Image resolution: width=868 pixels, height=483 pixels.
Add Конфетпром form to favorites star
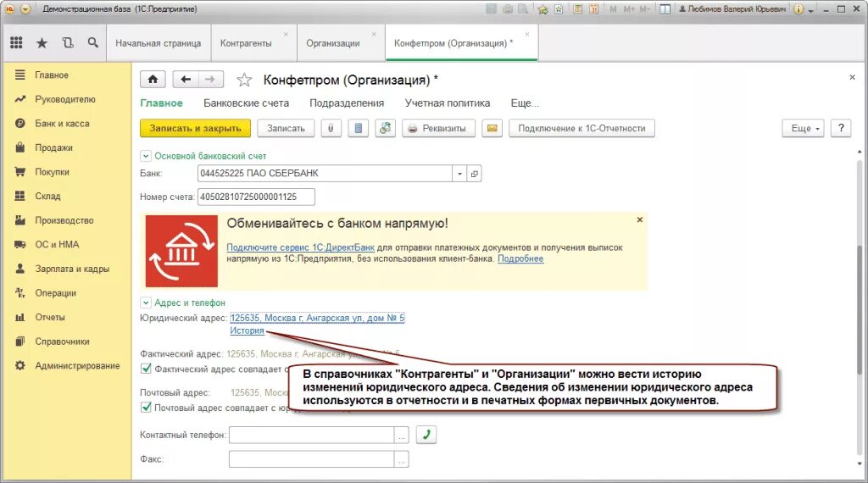coord(244,80)
